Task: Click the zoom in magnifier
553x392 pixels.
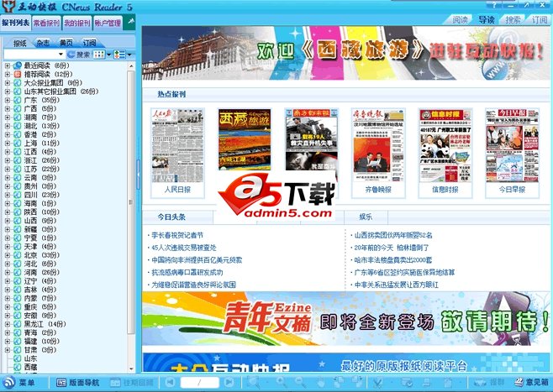Action: pyautogui.click(x=282, y=383)
